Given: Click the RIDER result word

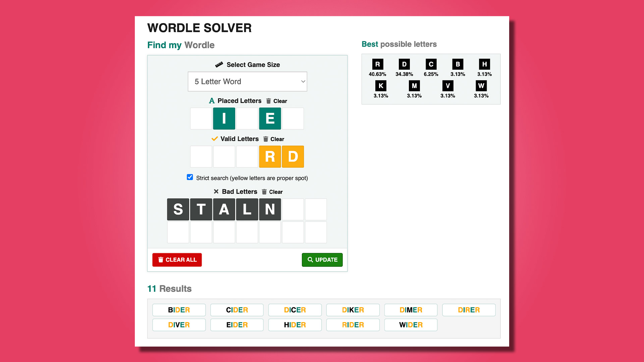Looking at the screenshot, I should click(x=353, y=325).
